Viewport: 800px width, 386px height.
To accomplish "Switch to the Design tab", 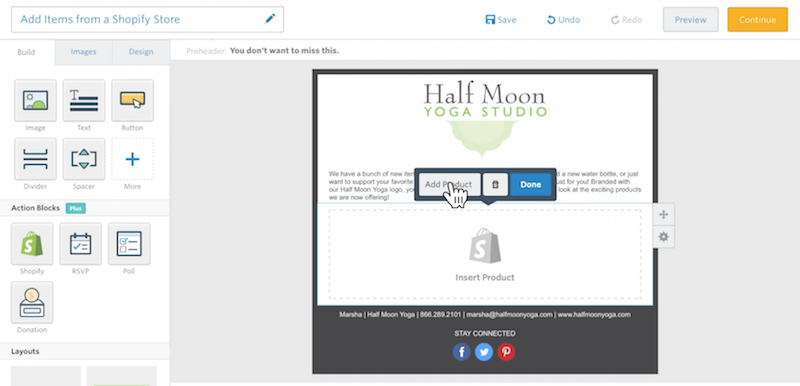I will tap(141, 52).
